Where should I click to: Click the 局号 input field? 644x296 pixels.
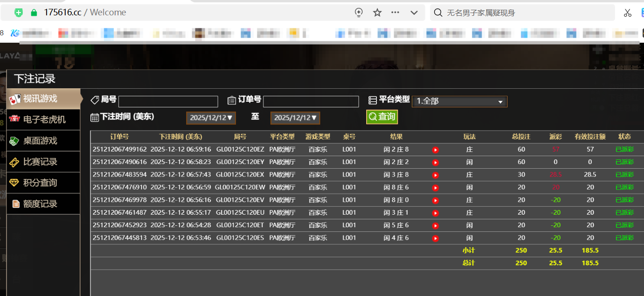pyautogui.click(x=168, y=101)
